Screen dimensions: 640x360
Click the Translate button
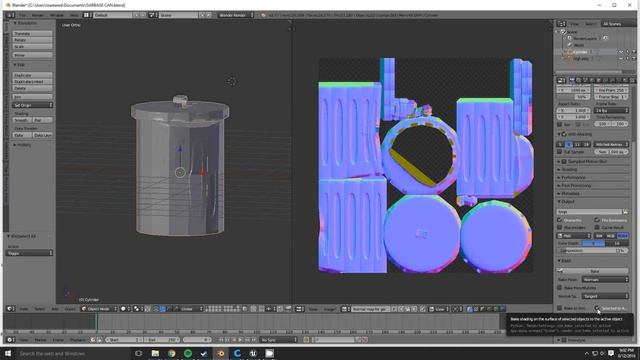pyautogui.click(x=32, y=33)
